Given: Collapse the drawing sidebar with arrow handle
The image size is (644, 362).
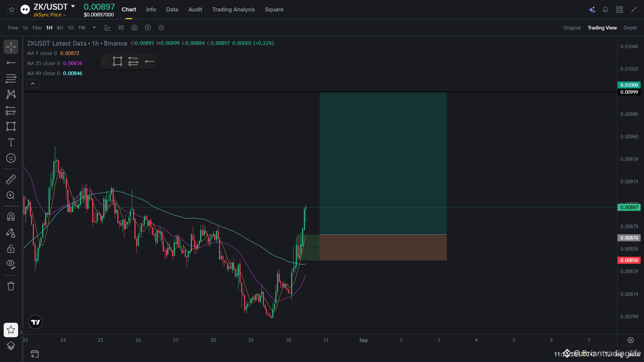Looking at the screenshot, I should click(x=21, y=332).
